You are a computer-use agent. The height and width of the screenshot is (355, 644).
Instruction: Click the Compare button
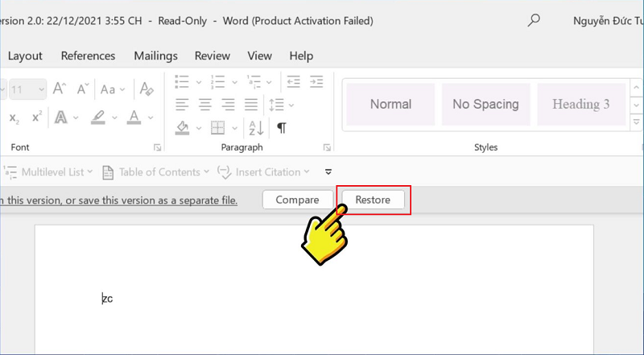pyautogui.click(x=297, y=200)
